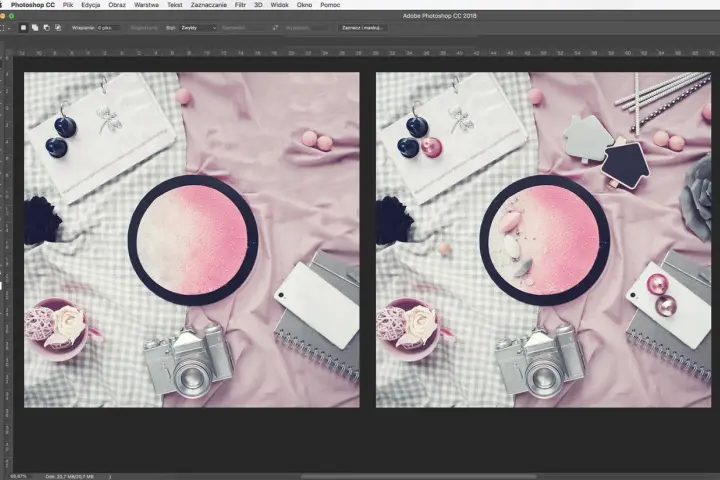
Task: Open the Warstwa menu
Action: pyautogui.click(x=146, y=5)
